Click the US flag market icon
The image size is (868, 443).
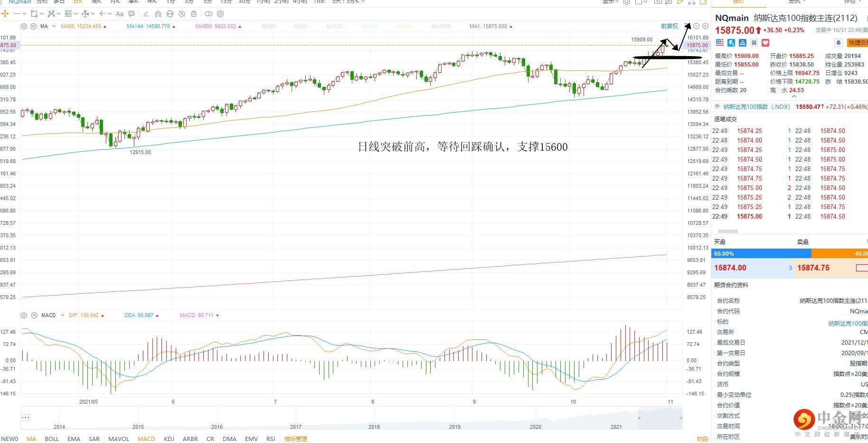tap(720, 43)
